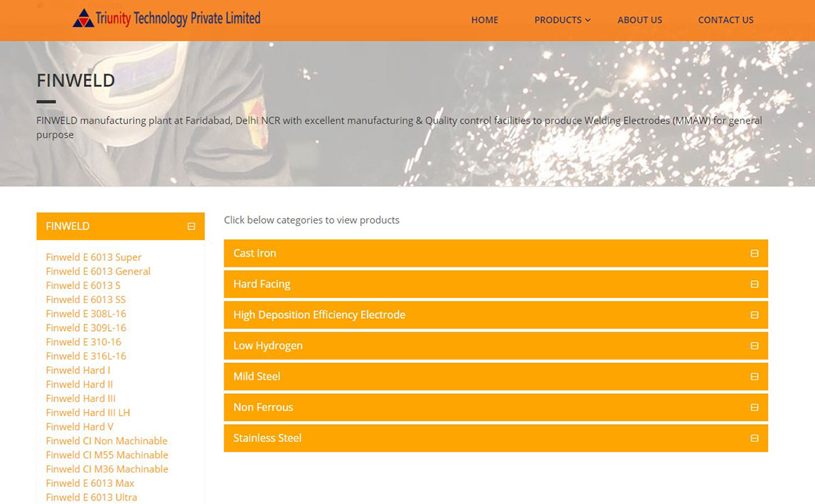The image size is (815, 504).
Task: View Finweld E 308L-16 product
Action: pyautogui.click(x=86, y=313)
